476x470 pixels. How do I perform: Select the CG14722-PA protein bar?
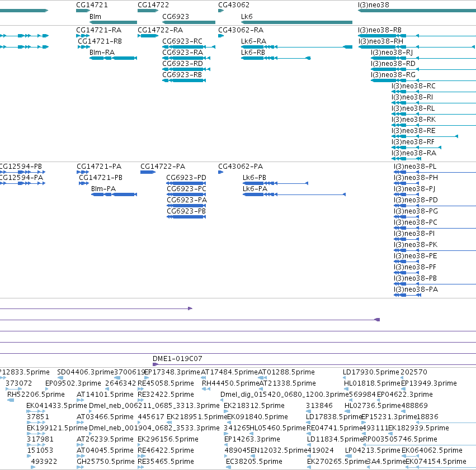148,172
